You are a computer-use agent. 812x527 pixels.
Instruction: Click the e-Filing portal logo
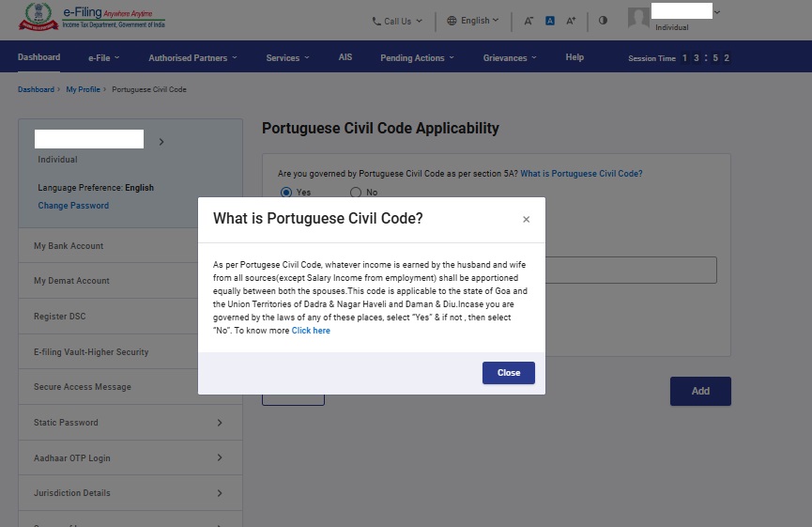coord(92,17)
